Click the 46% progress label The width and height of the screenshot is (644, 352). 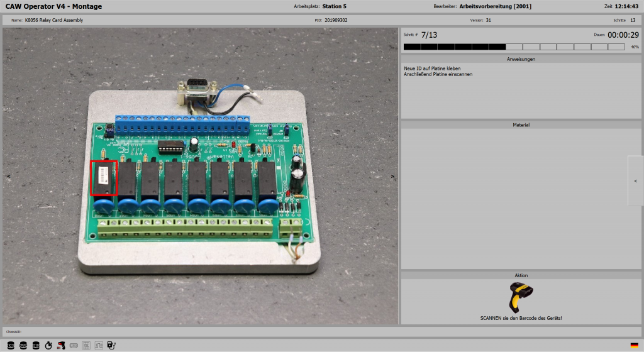point(635,47)
